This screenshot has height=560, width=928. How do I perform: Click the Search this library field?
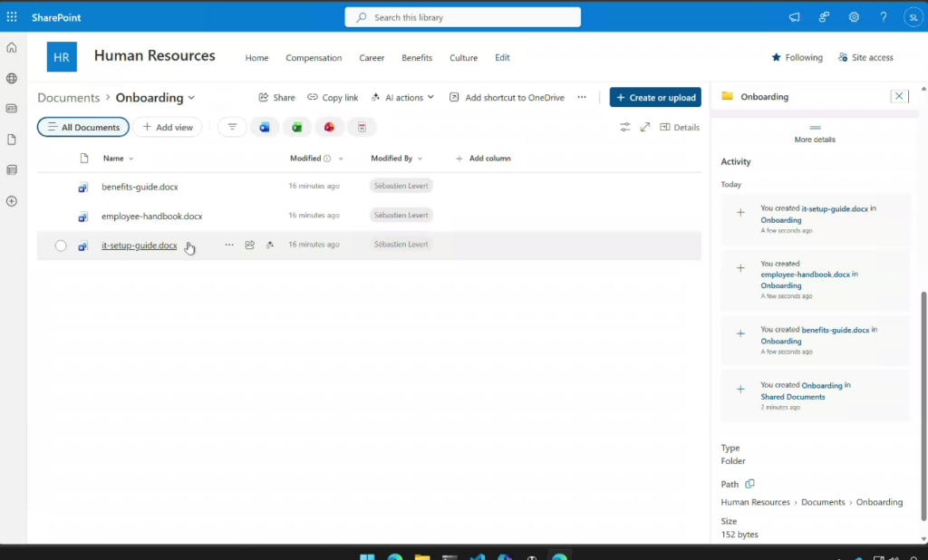(462, 17)
